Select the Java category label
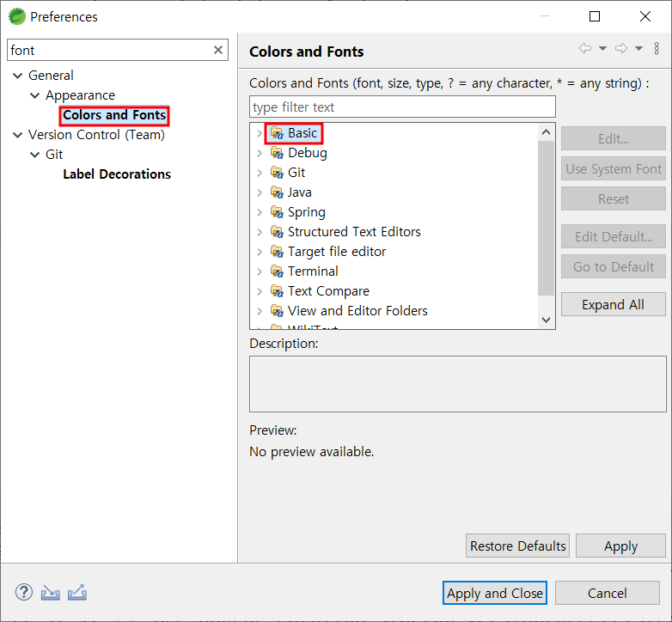Image resolution: width=672 pixels, height=622 pixels. pos(300,192)
